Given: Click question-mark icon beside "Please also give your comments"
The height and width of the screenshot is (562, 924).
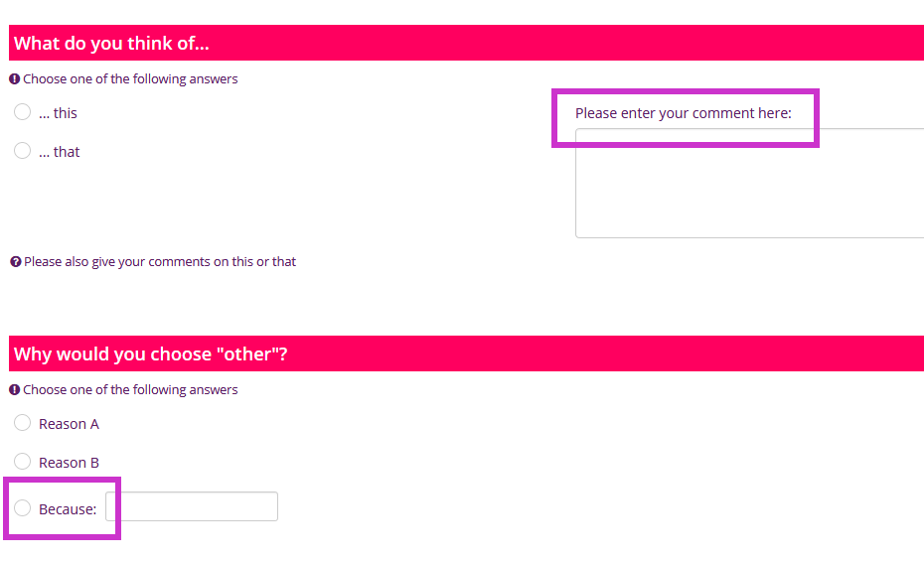Looking at the screenshot, I should (16, 262).
